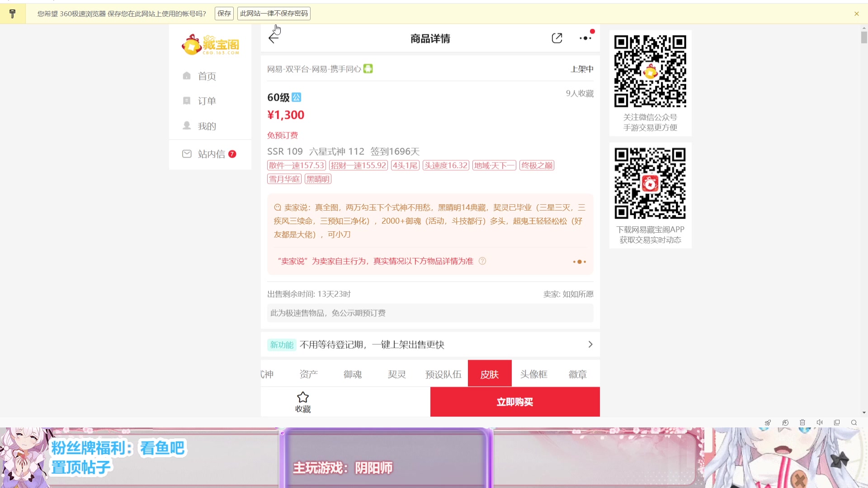
Task: Click the rocket accelerator icon in status bar
Action: pos(768,422)
